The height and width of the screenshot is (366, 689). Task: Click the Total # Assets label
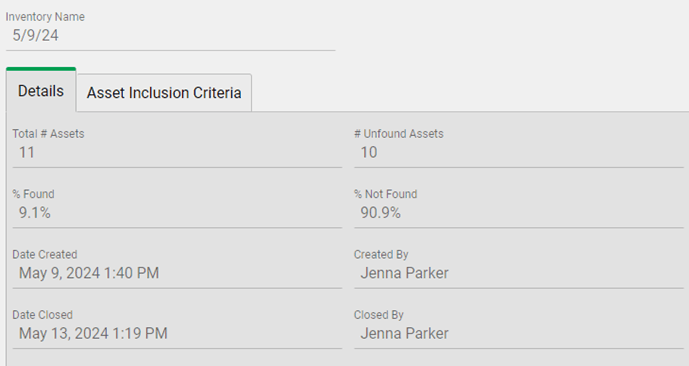(x=48, y=134)
